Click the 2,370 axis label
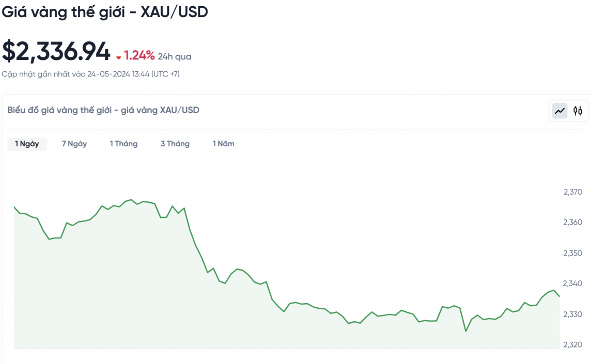 tap(572, 192)
